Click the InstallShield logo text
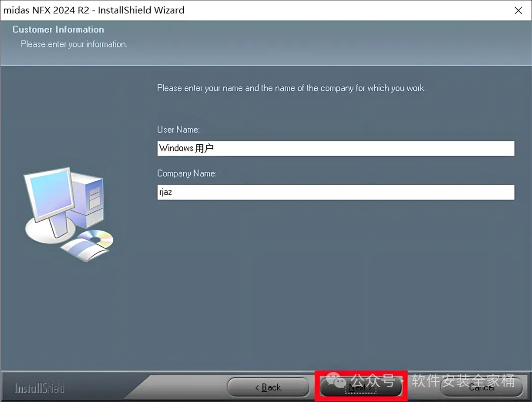532x402 pixels. [x=40, y=388]
